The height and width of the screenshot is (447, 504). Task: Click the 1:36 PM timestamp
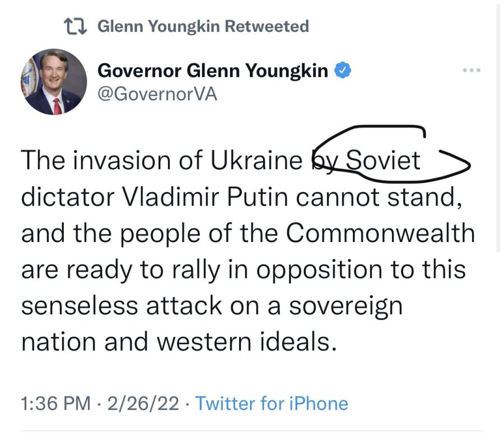click(x=55, y=403)
